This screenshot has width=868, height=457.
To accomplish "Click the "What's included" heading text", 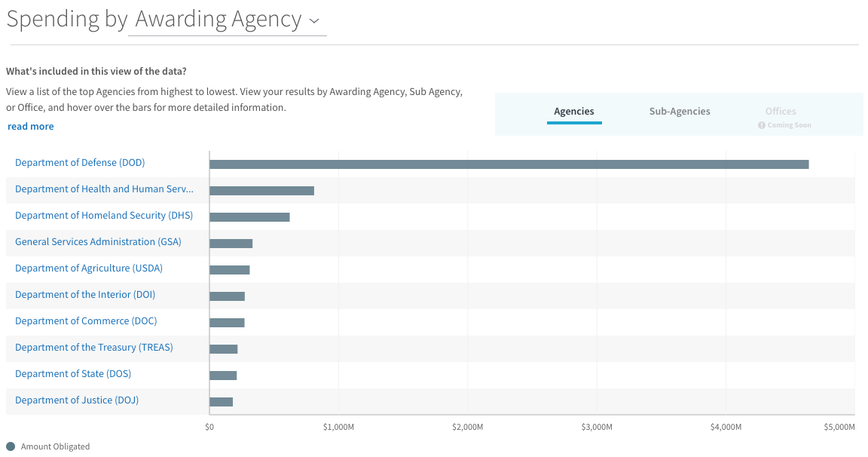I will [x=96, y=72].
